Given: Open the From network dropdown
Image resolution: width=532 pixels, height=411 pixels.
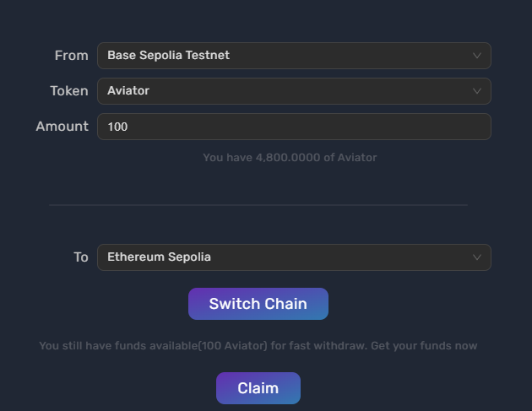Looking at the screenshot, I should (x=294, y=56).
